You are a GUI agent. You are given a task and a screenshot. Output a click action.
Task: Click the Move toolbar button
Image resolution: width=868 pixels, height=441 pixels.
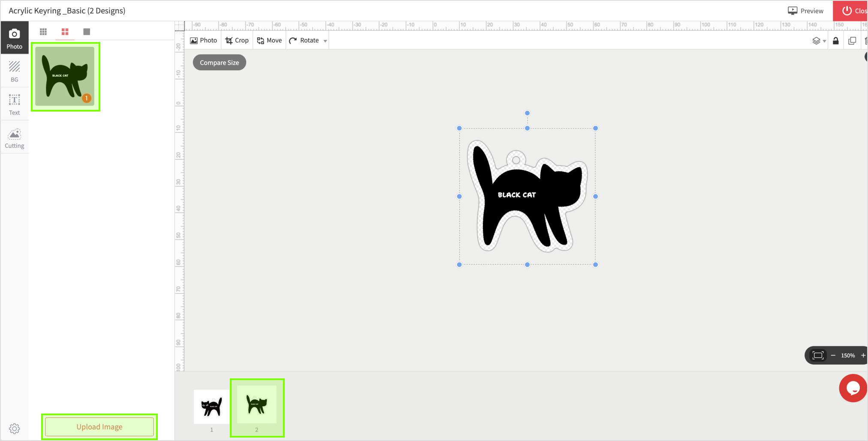(269, 40)
